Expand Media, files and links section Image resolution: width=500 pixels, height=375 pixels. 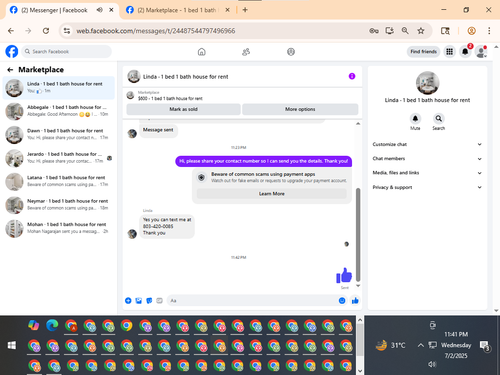pyautogui.click(x=427, y=173)
